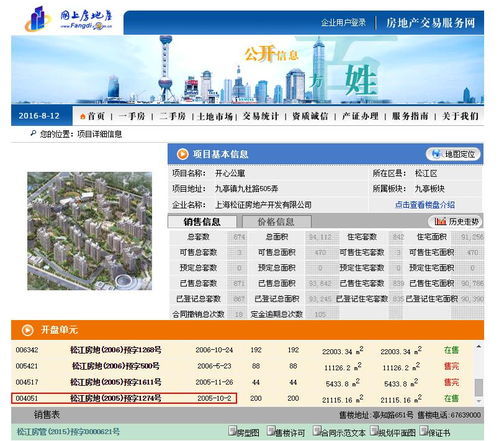This screenshot has width=499, height=441.
Task: Open the 规划平面图 document
Action: 393,432
